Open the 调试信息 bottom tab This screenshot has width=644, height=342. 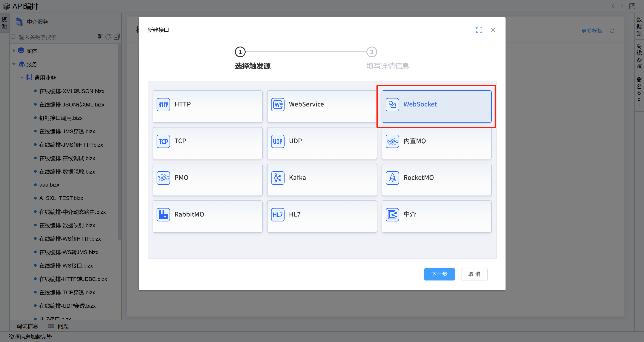tap(27, 326)
